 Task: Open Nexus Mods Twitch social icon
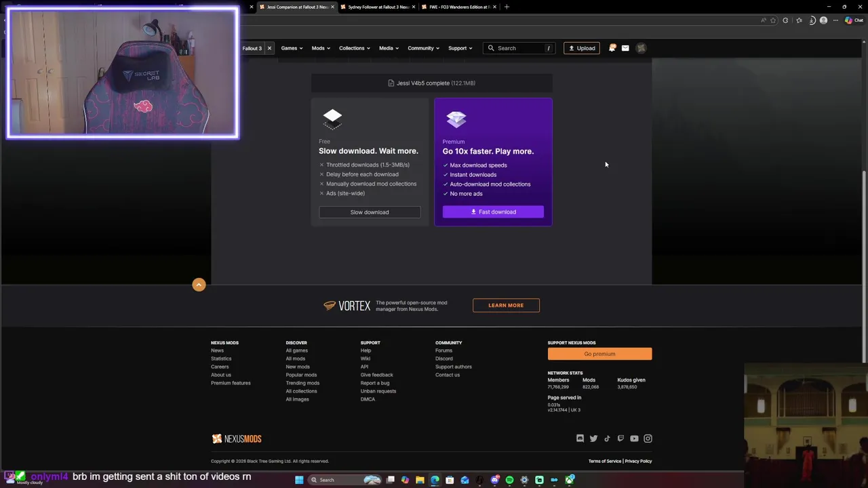click(x=620, y=439)
